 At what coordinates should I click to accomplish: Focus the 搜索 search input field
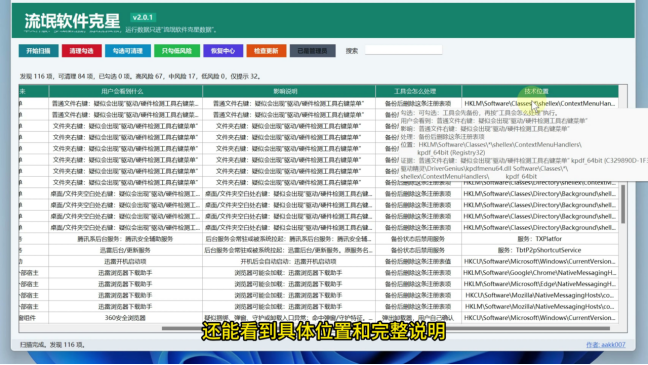pyautogui.click(x=403, y=50)
